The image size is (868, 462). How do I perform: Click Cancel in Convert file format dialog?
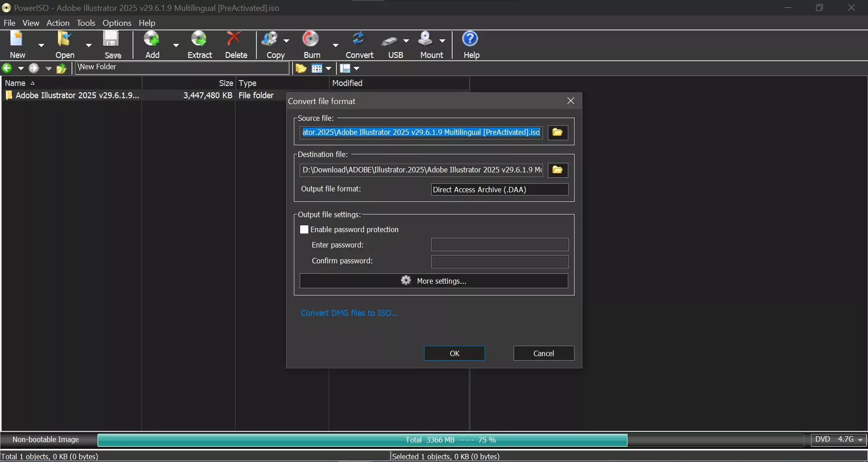point(544,353)
